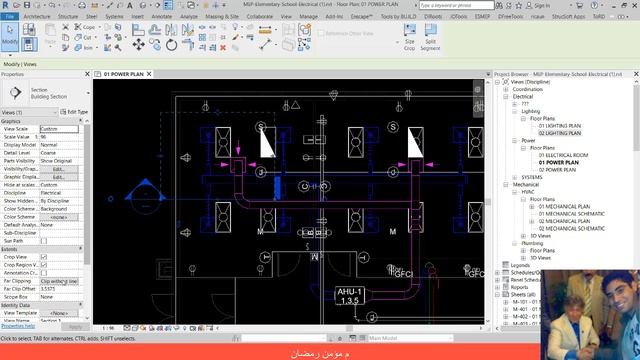Collapse the Mechanical node in Project Browser

506,184
